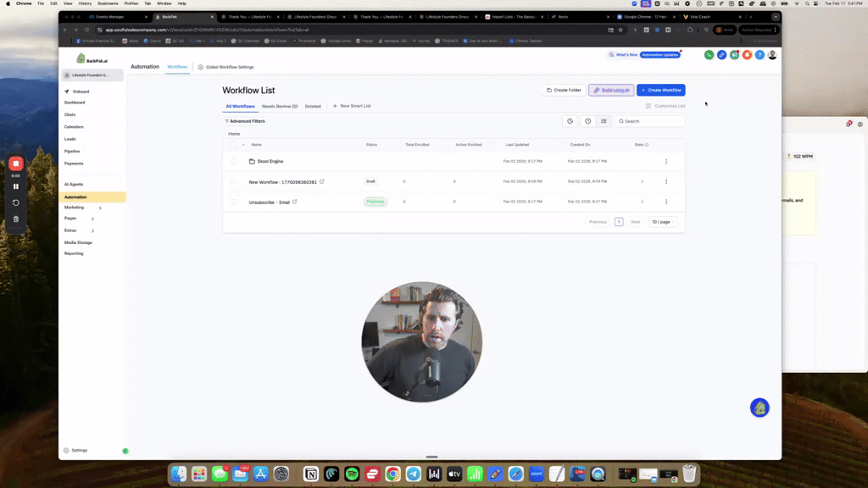Click New Smart List
868x488 pixels.
[352, 106]
